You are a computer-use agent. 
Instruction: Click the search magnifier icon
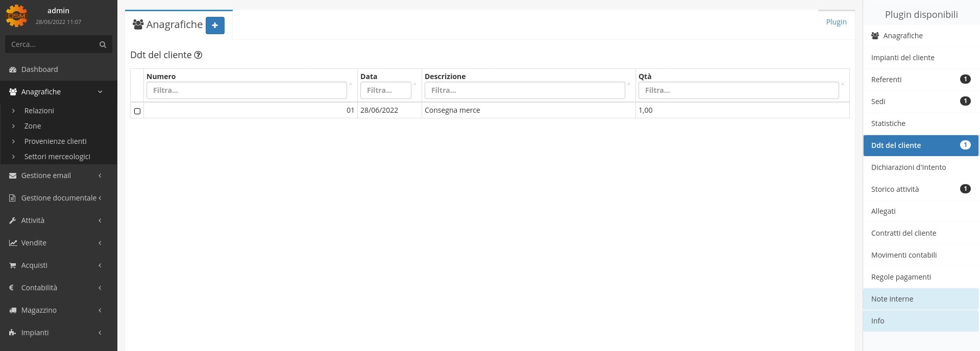coord(103,45)
